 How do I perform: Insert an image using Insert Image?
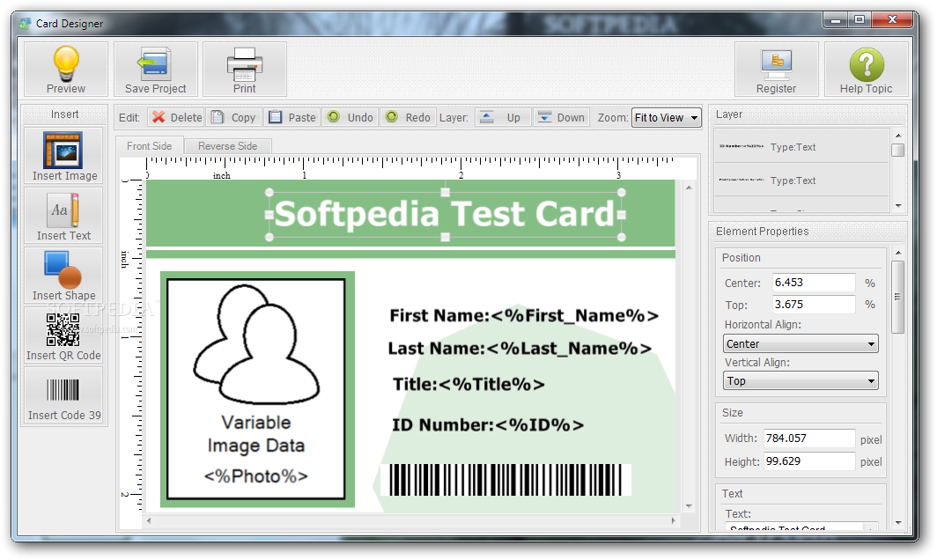tap(64, 155)
